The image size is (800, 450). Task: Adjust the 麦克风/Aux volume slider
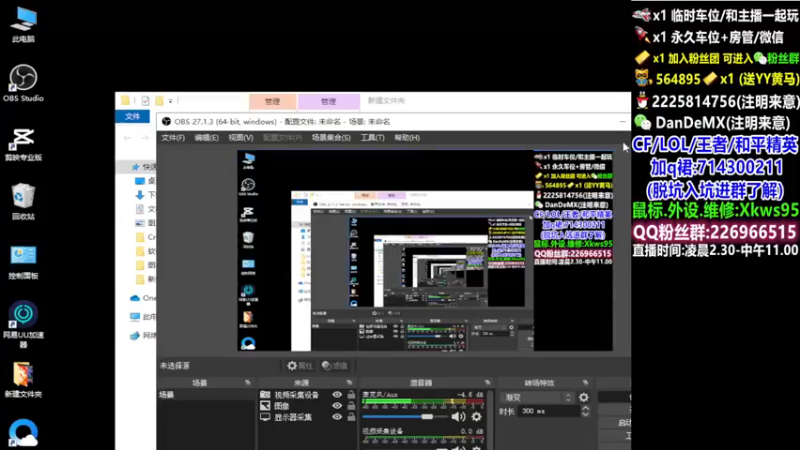click(x=405, y=417)
